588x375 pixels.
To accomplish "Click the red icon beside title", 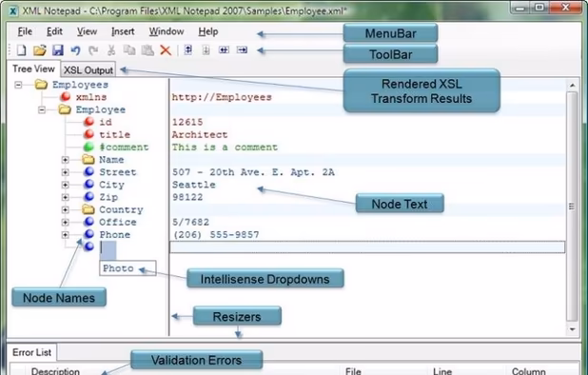I will [88, 134].
